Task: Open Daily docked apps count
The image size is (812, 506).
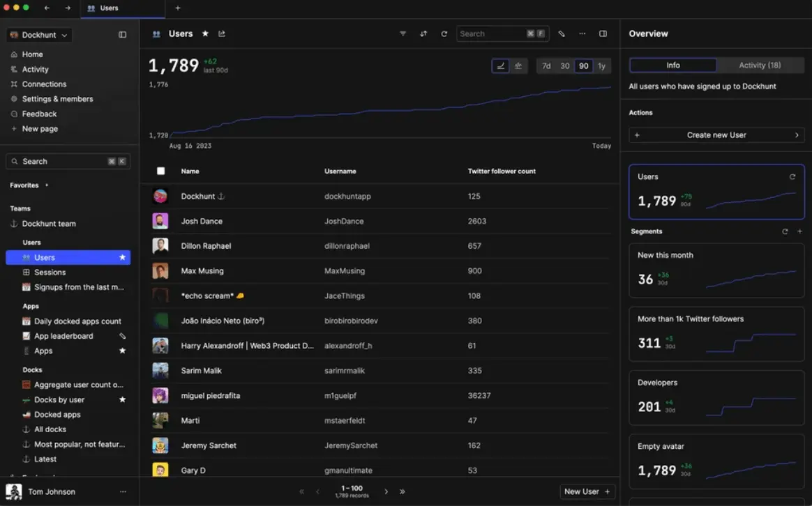Action: (x=77, y=321)
